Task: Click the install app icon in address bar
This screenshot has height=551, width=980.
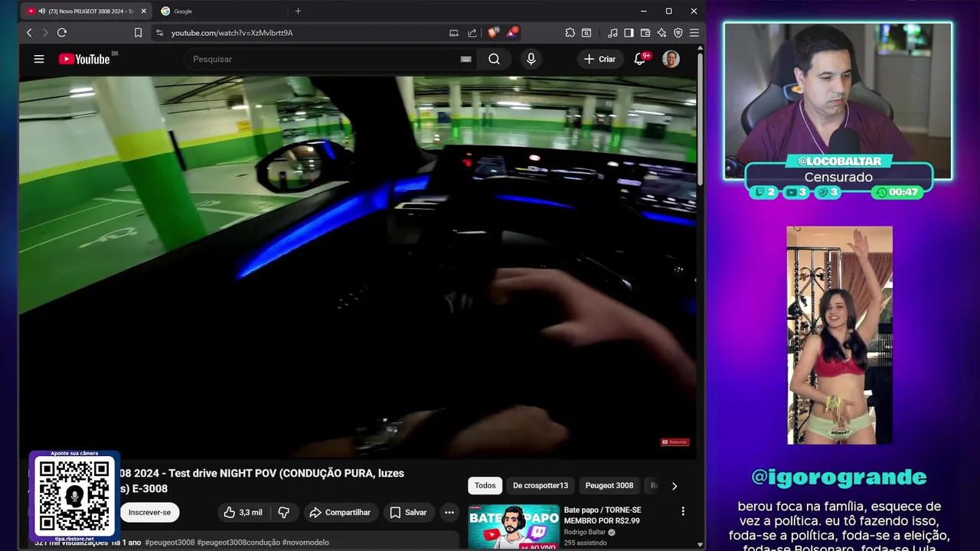Action: (x=454, y=33)
